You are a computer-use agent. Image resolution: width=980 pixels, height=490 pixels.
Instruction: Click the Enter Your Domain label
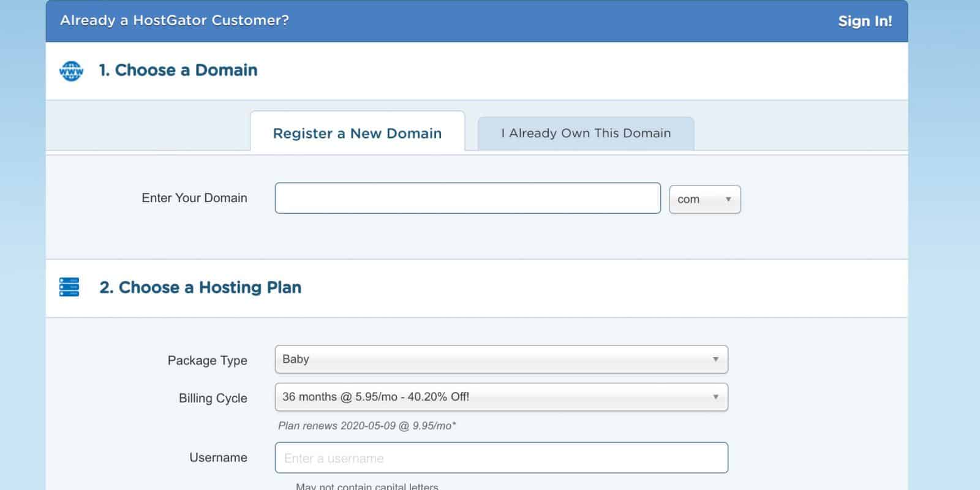click(x=194, y=198)
